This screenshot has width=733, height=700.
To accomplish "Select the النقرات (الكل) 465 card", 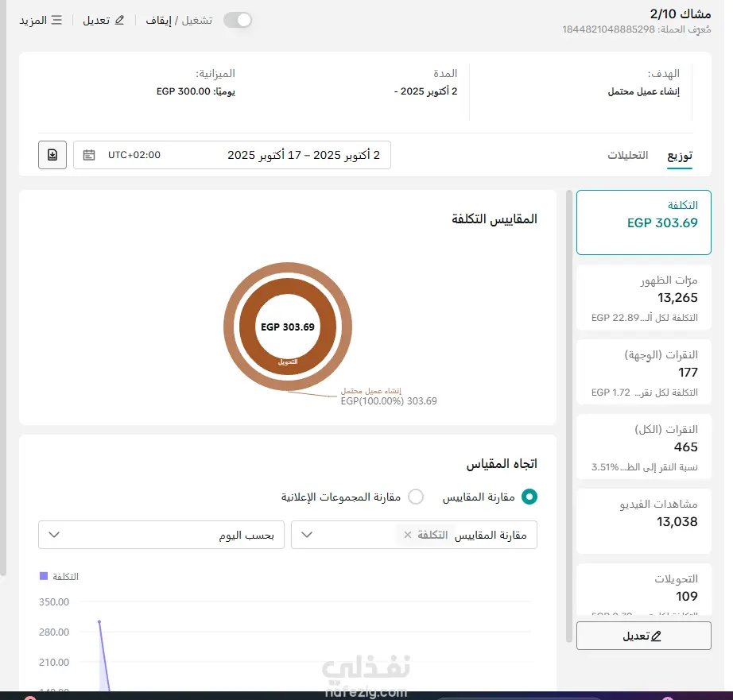I will [x=644, y=447].
